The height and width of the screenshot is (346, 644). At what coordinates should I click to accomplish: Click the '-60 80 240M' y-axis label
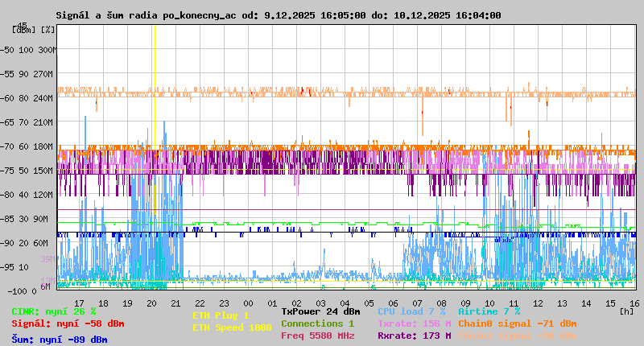point(27,98)
